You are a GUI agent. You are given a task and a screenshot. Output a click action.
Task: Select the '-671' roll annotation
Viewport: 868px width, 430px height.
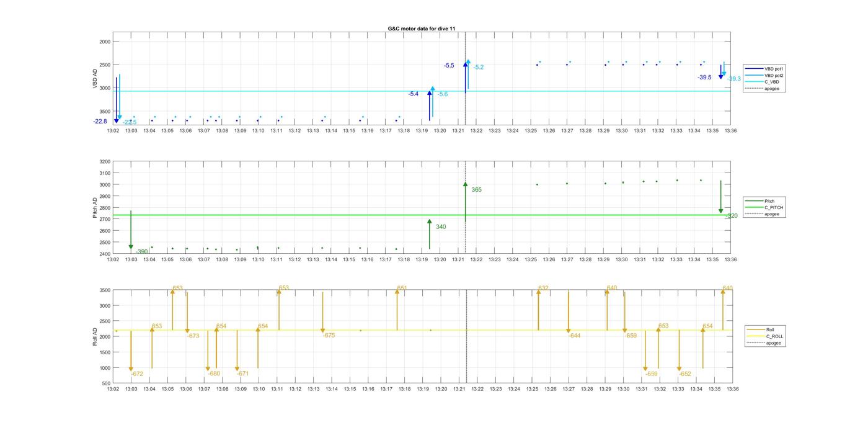[x=242, y=374]
